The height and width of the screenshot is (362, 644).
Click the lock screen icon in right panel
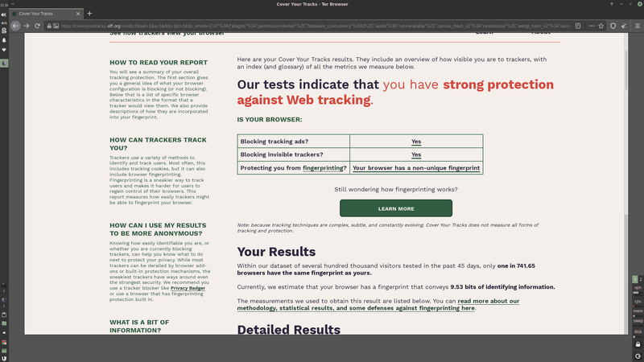point(638,344)
